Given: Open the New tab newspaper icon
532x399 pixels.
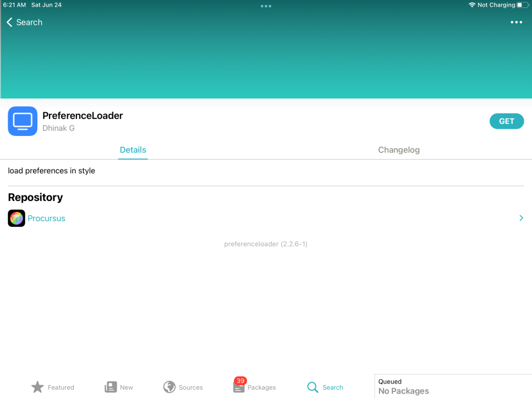Looking at the screenshot, I should 111,387.
